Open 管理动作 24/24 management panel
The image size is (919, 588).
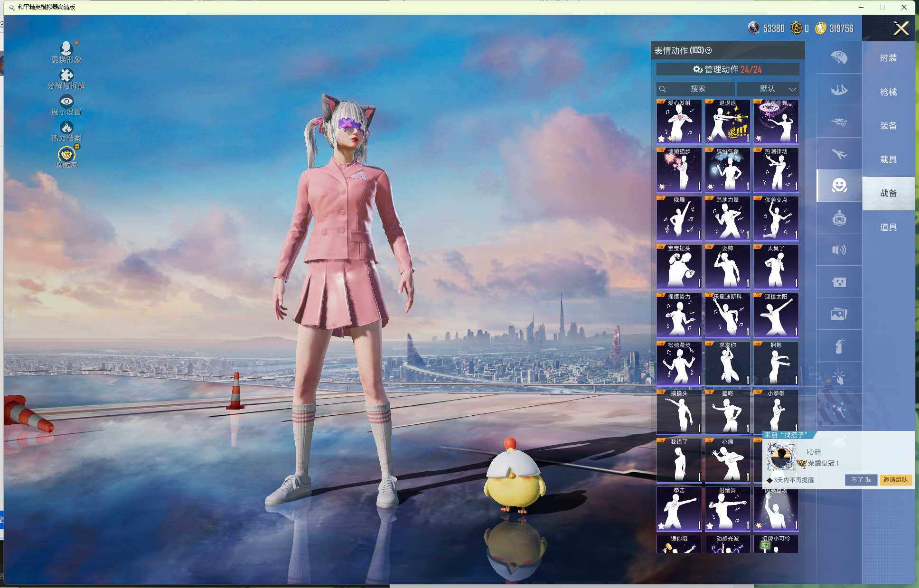pyautogui.click(x=727, y=69)
